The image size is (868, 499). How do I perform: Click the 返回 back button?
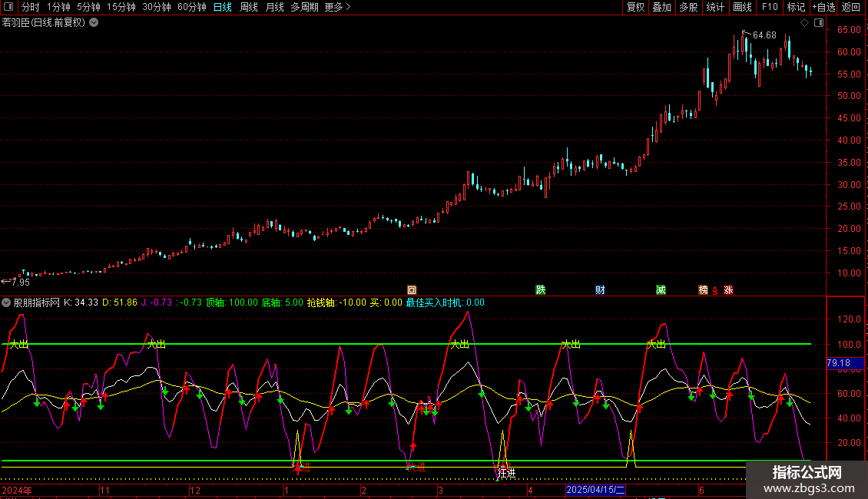click(851, 7)
